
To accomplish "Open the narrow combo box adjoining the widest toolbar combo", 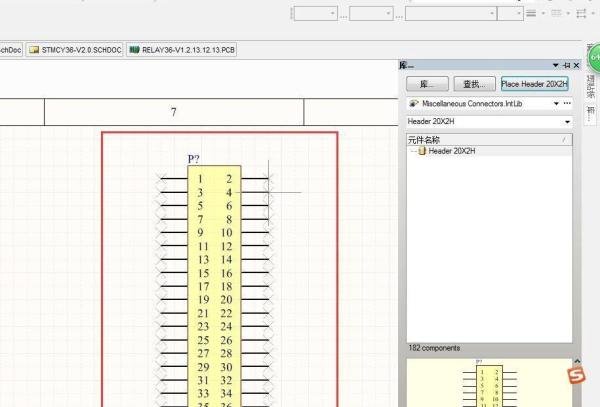I will [x=510, y=13].
